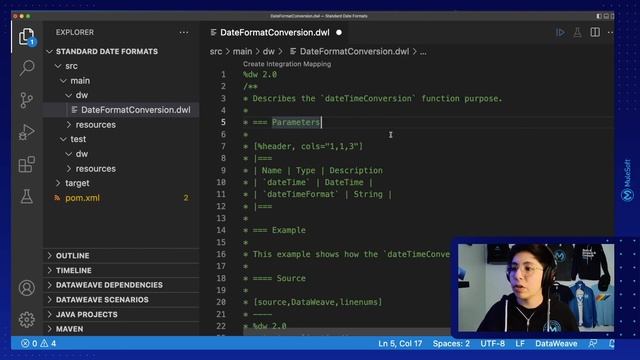Open the Run and Debug view
This screenshot has height=360, width=640.
27,132
